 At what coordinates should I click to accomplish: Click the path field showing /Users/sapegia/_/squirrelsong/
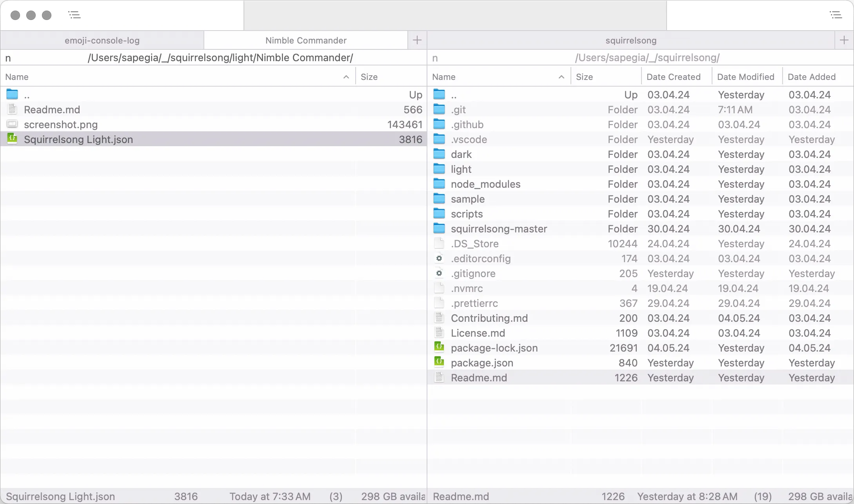(x=647, y=58)
